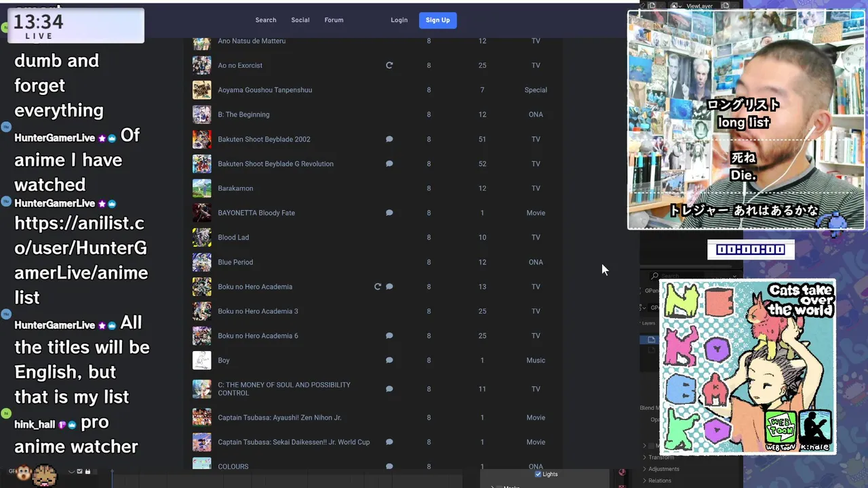Open the Ao no Exorcist title link
The width and height of the screenshot is (868, 488).
[x=240, y=66]
